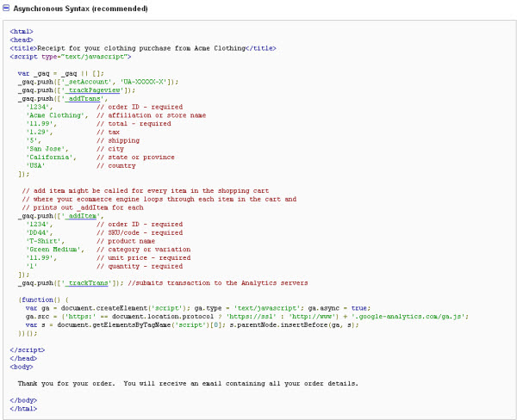The image size is (517, 420).
Task: Click the 'Thank you for your order' text
Action: tap(188, 384)
